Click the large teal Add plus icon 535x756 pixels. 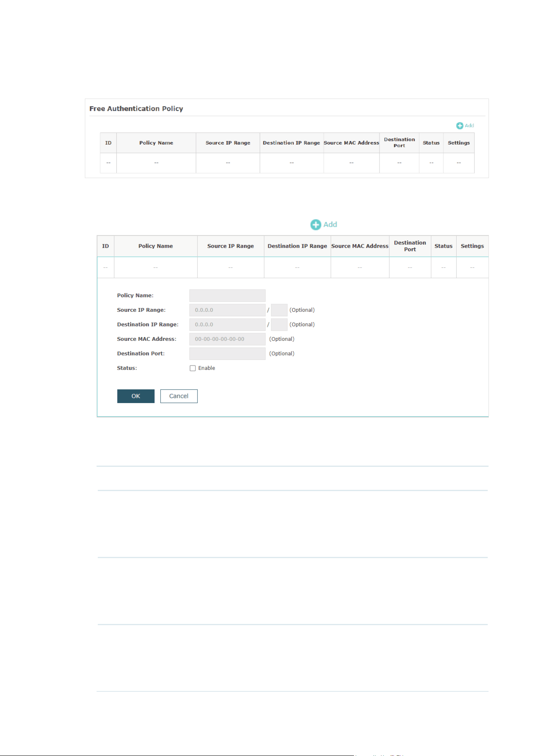(316, 225)
